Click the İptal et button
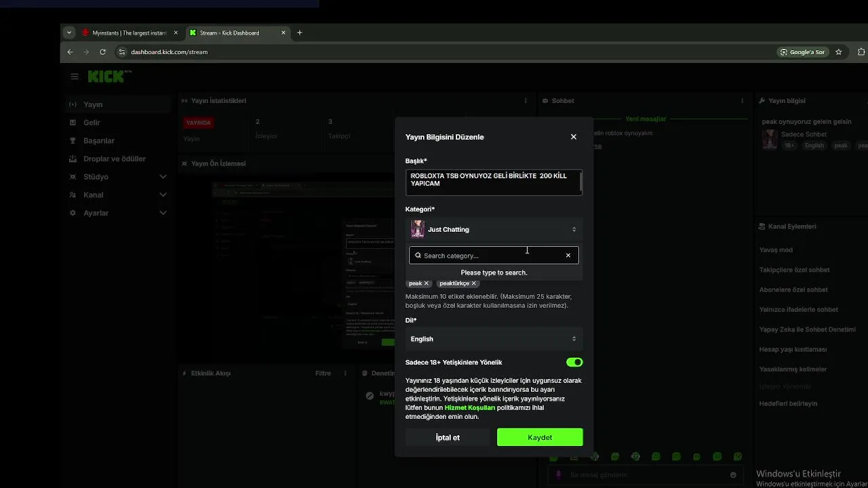 448,437
